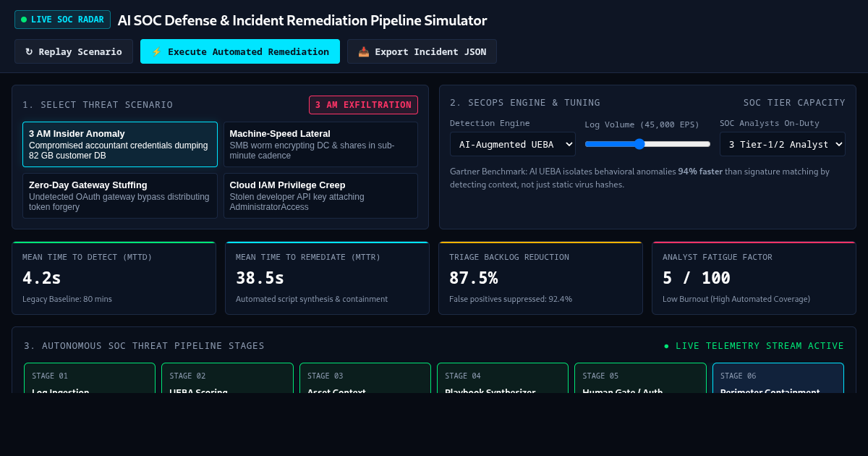This screenshot has width=868, height=456.
Task: Click the LIVE SOC RADAR badge
Action: pyautogui.click(x=62, y=20)
